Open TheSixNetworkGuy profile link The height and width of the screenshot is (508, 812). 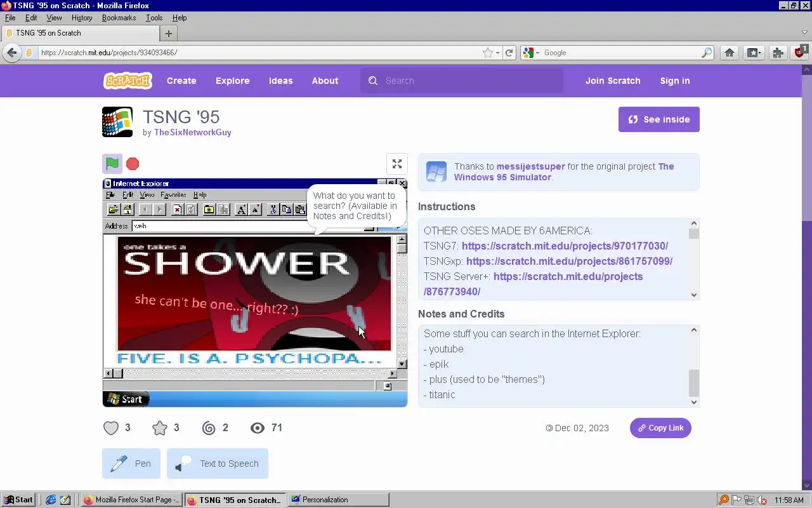[x=193, y=133]
